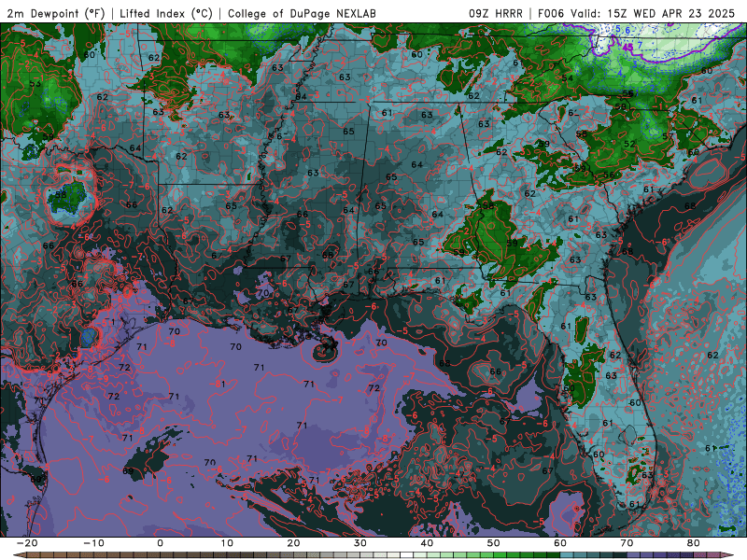The width and height of the screenshot is (747, 560).
Task: Click the 10 label on the color scale
Action: pos(227,543)
